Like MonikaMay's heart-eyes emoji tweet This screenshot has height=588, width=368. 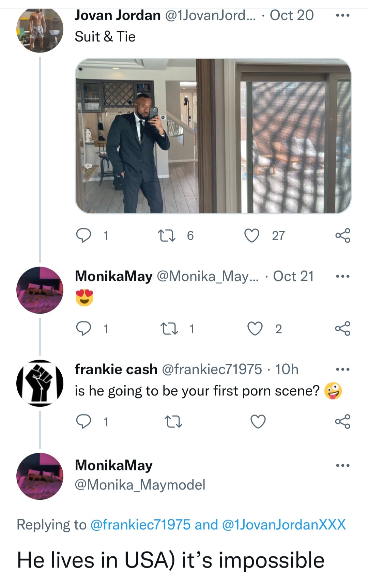coord(255,329)
